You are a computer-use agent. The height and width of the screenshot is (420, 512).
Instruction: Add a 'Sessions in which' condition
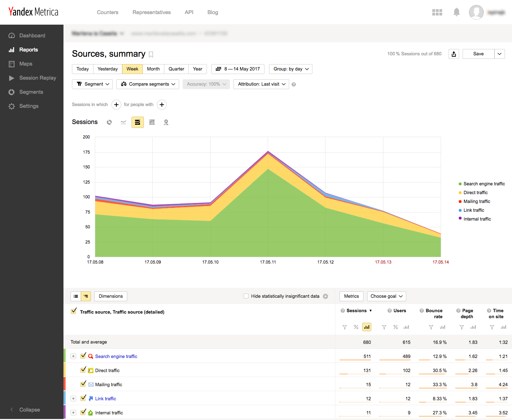116,105
